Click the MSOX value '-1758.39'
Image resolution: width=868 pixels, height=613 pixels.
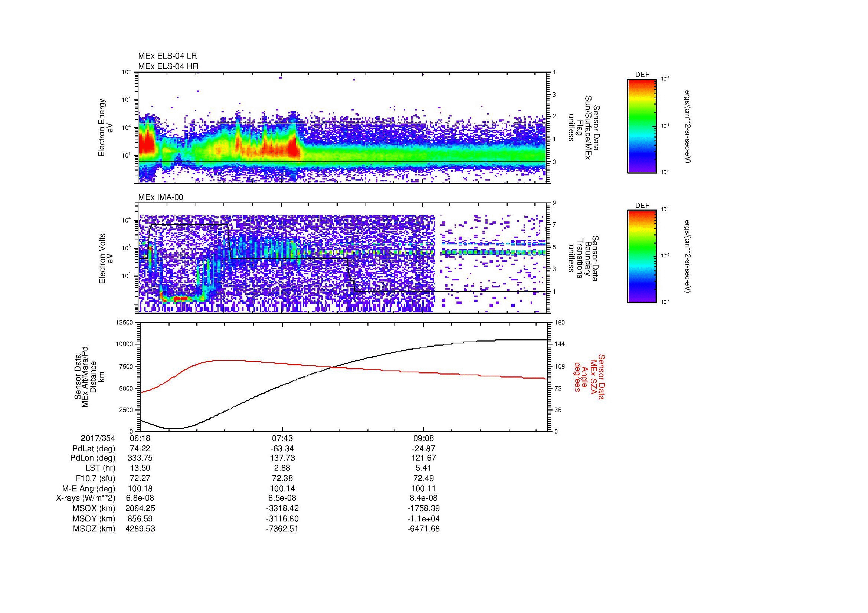(x=423, y=508)
